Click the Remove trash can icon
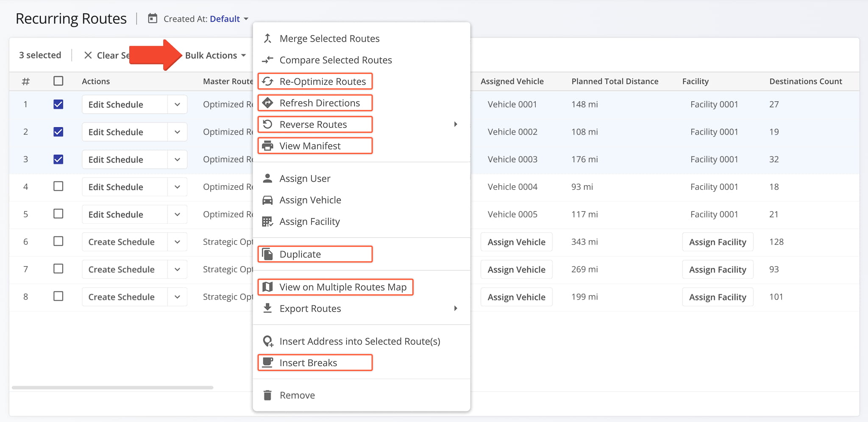The image size is (868, 422). pyautogui.click(x=268, y=395)
